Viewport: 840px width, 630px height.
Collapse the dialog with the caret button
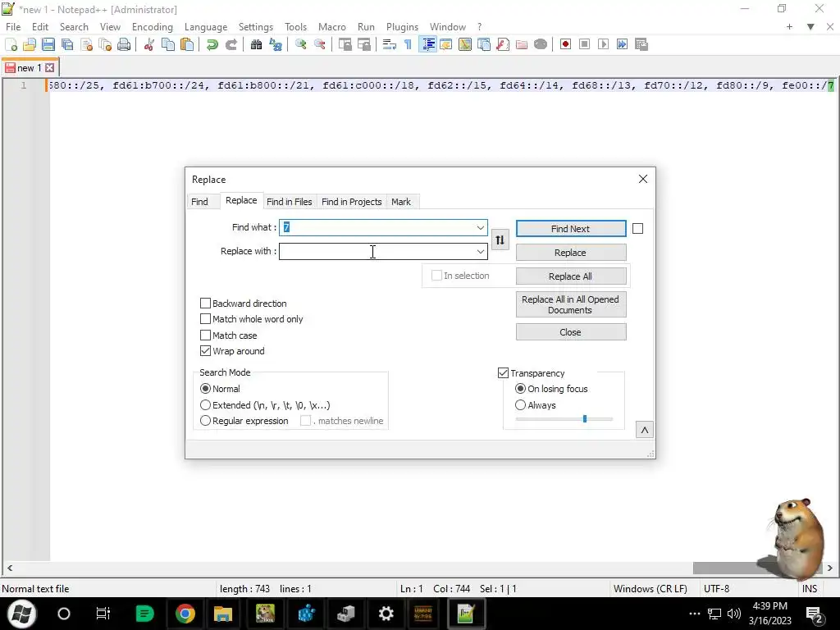(x=645, y=430)
